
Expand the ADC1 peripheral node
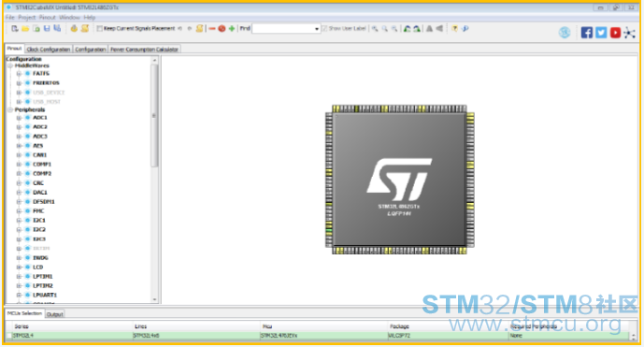(19, 118)
